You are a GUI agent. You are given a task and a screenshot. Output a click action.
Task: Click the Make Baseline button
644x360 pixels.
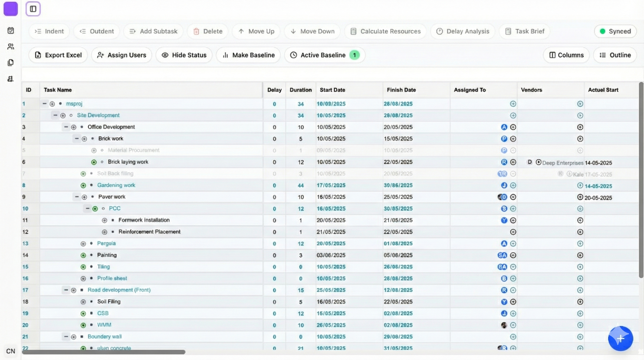coord(248,55)
